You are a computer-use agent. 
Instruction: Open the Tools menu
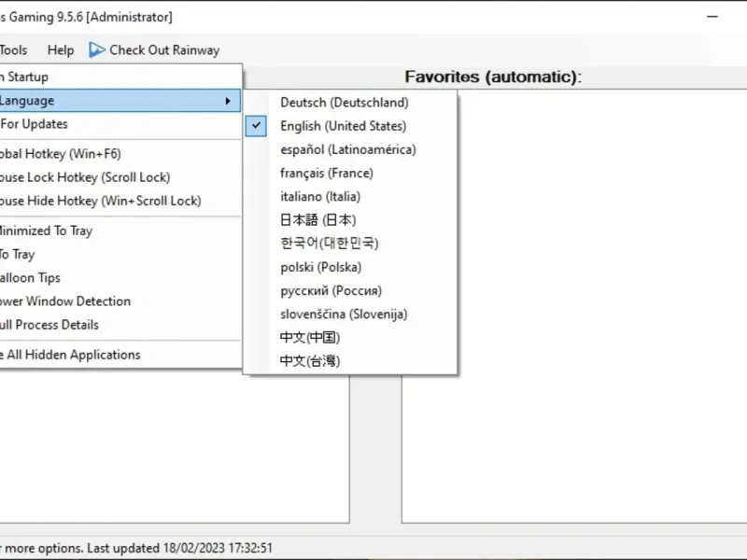click(13, 50)
